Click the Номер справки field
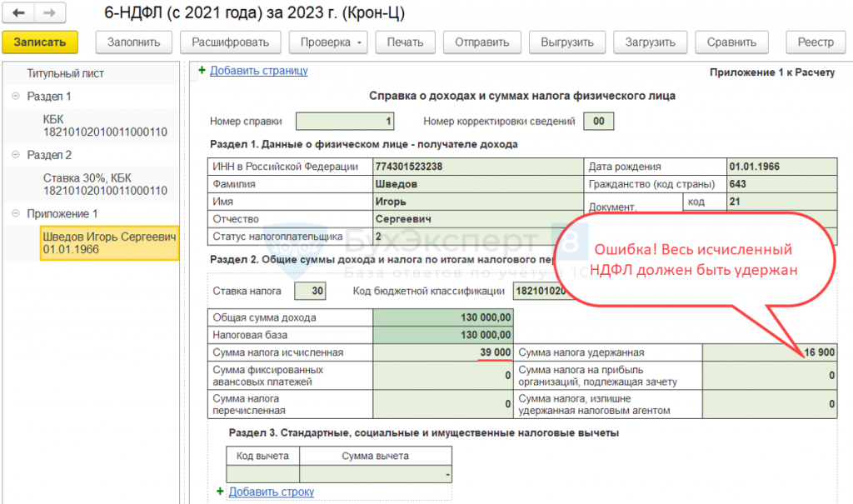 tap(345, 122)
